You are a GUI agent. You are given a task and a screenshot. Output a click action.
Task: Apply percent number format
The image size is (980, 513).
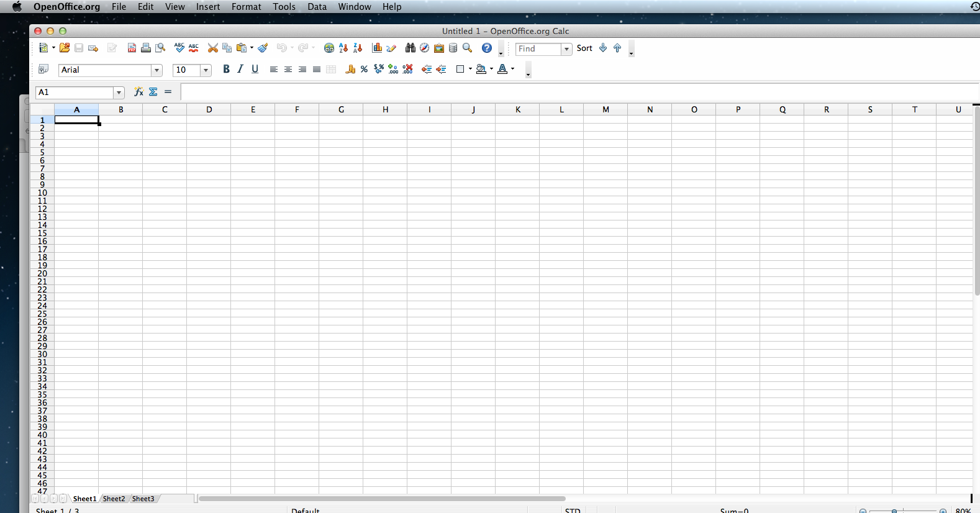pyautogui.click(x=365, y=70)
